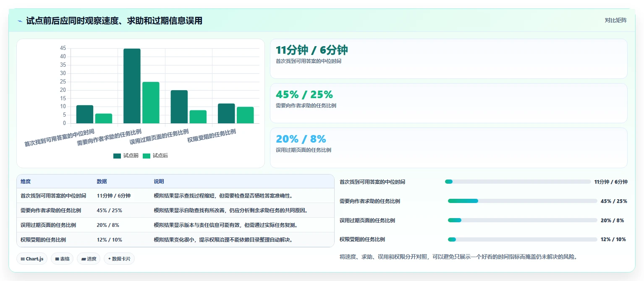Screen dimensions: 644x281
Task: Toggle the 试点前 legend swatch
Action: (117, 156)
